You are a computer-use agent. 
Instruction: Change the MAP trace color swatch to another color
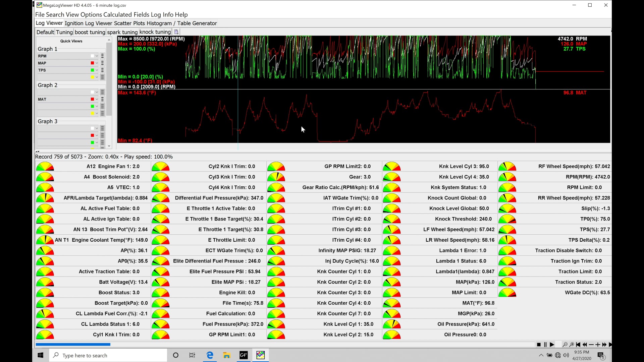point(92,63)
